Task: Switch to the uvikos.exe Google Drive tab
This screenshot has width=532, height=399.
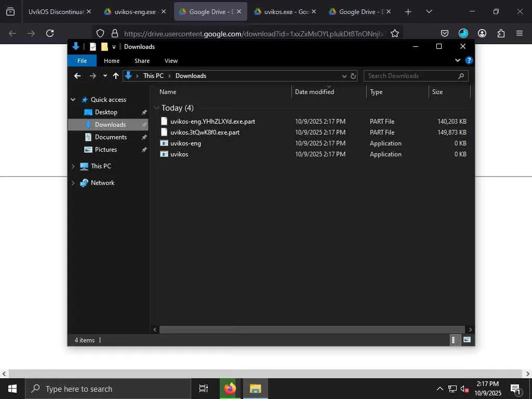Action: [x=286, y=12]
